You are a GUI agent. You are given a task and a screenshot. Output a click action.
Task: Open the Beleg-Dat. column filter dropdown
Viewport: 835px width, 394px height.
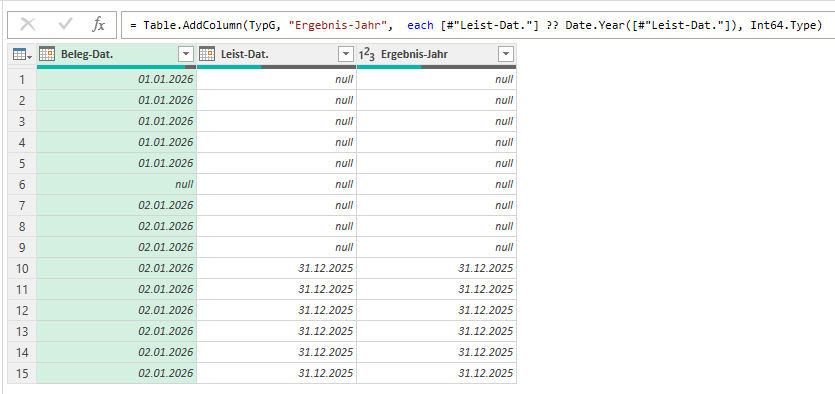186,54
